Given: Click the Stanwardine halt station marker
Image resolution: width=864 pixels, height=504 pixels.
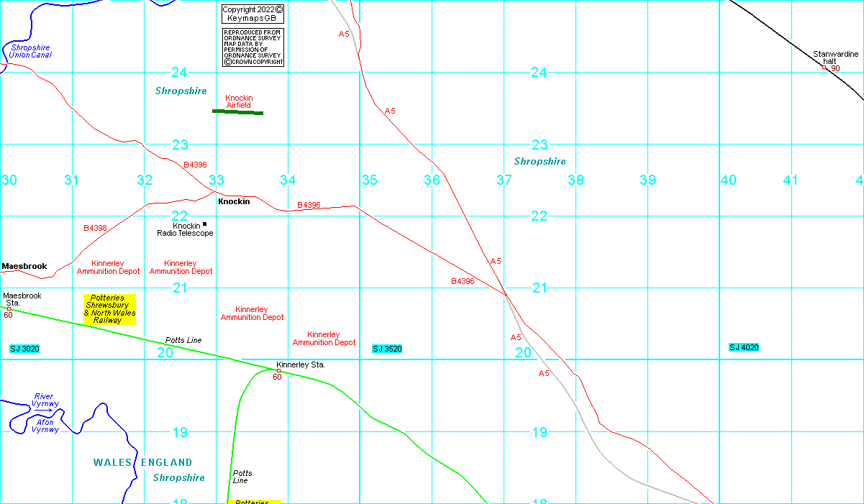Looking at the screenshot, I should (x=824, y=68).
